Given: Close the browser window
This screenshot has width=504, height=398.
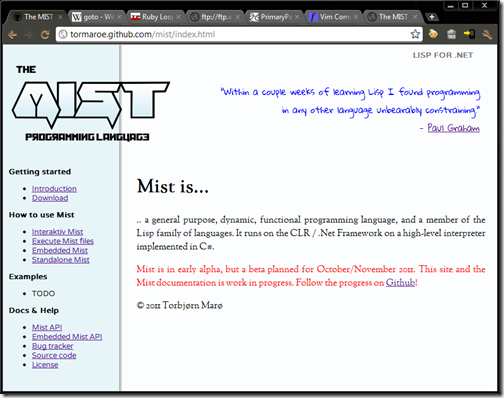Looking at the screenshot, I should point(484,6).
